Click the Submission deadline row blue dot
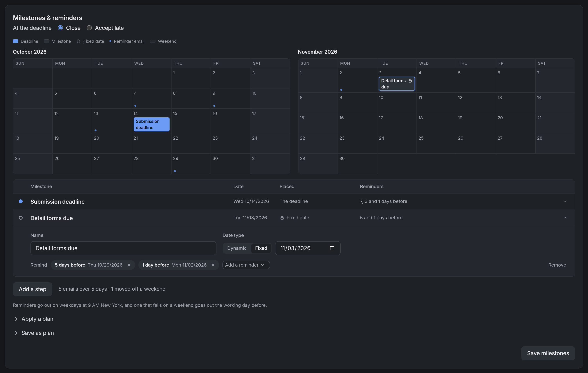 pyautogui.click(x=21, y=201)
